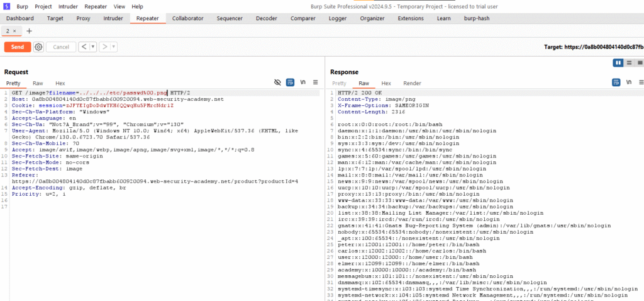This screenshot has height=301, width=644.
Task: Toggle word wrap icon in Request panel
Action: click(291, 82)
